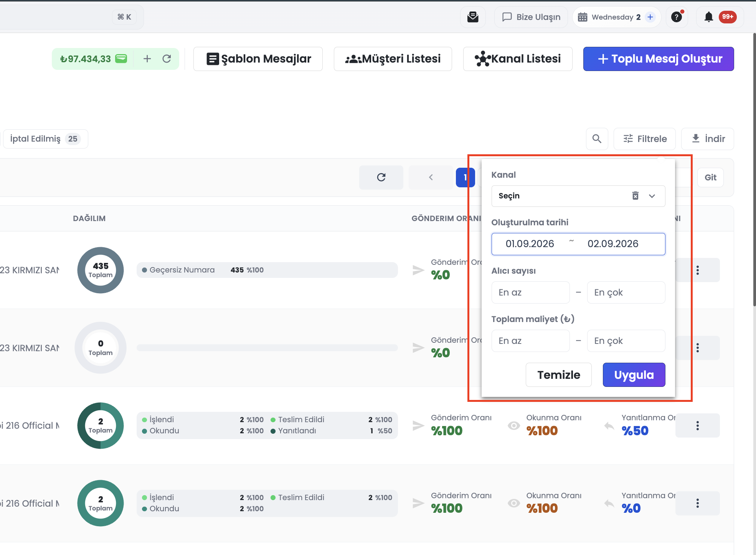
Task: Click the İndir download button
Action: [x=708, y=139]
